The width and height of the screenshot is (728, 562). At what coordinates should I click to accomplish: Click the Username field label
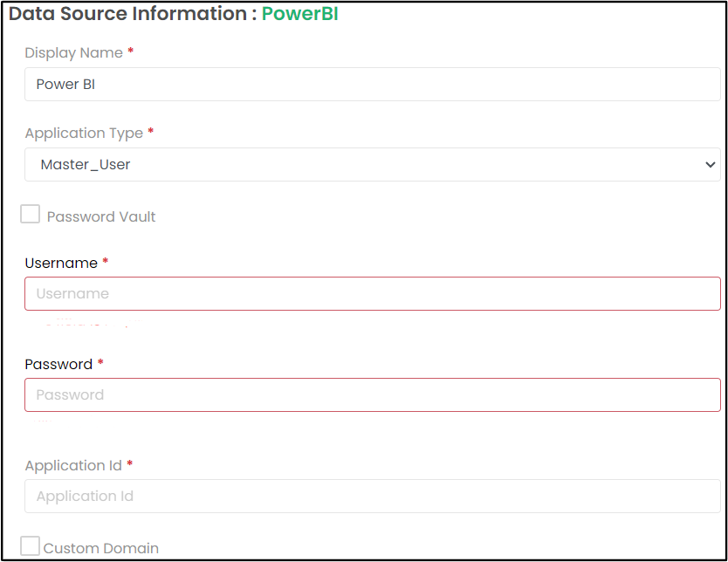[x=60, y=263]
